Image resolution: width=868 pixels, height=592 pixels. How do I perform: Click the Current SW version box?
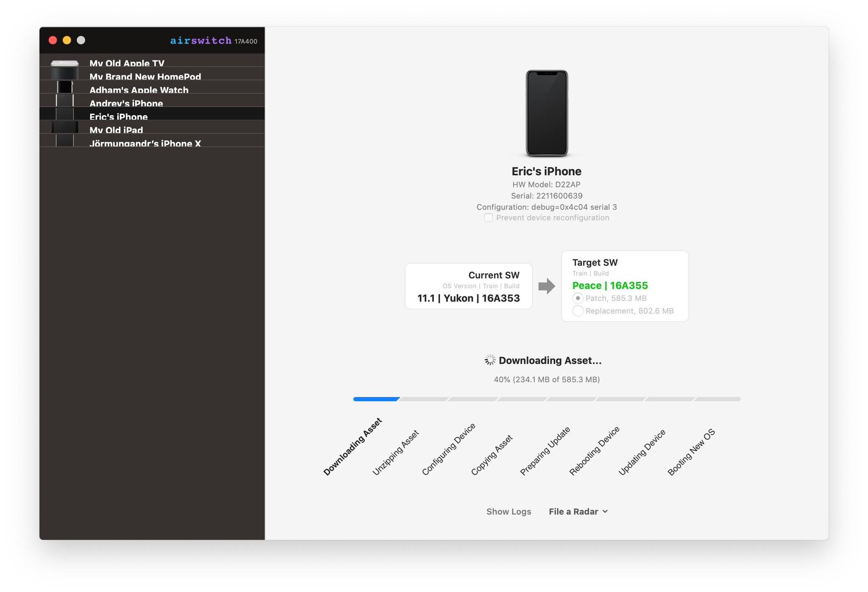pos(469,287)
